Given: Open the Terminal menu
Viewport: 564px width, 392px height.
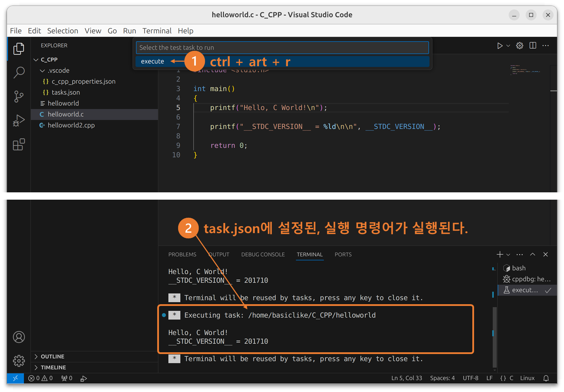Looking at the screenshot, I should coord(157,31).
